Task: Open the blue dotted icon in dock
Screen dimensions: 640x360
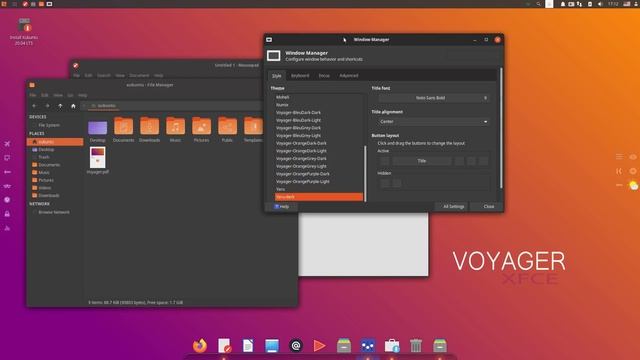Action: pyautogui.click(x=368, y=346)
